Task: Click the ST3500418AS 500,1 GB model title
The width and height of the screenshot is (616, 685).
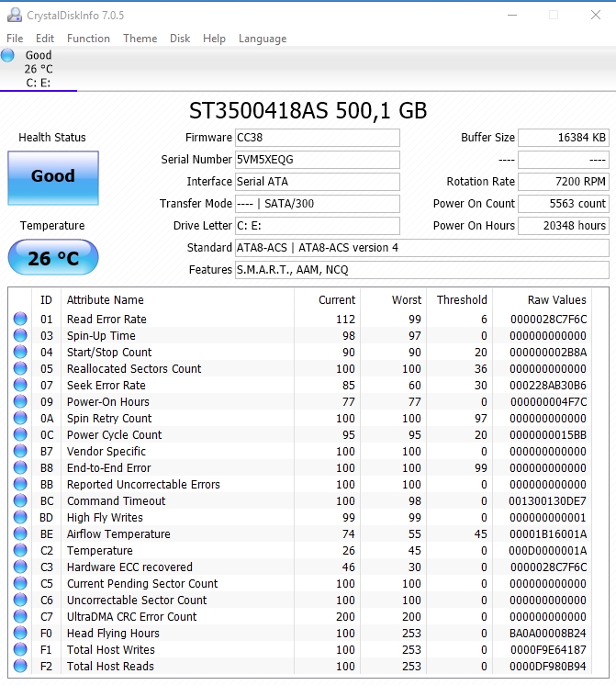Action: tap(308, 110)
